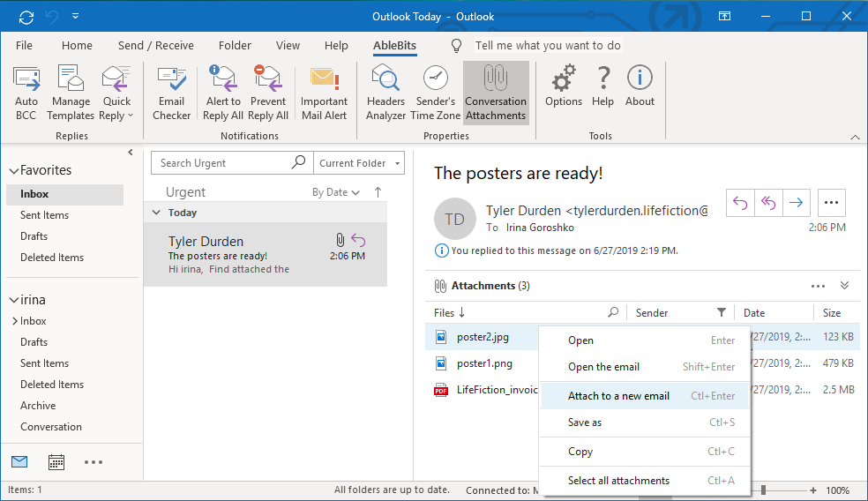
Task: Click the search icon in Files column
Action: pos(613,312)
